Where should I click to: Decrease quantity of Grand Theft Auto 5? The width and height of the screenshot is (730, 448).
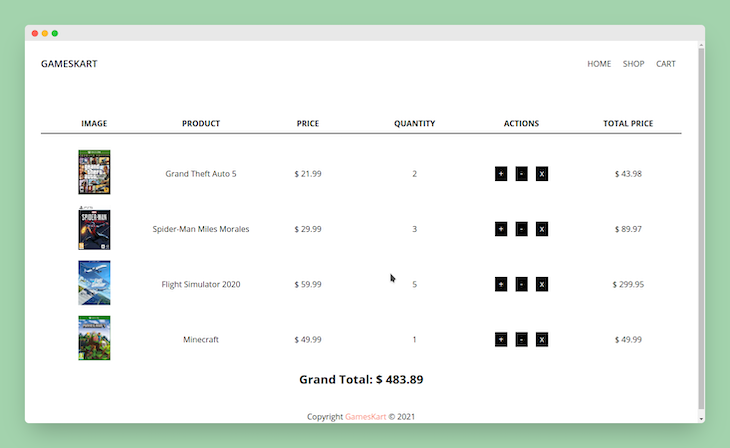coord(521,174)
